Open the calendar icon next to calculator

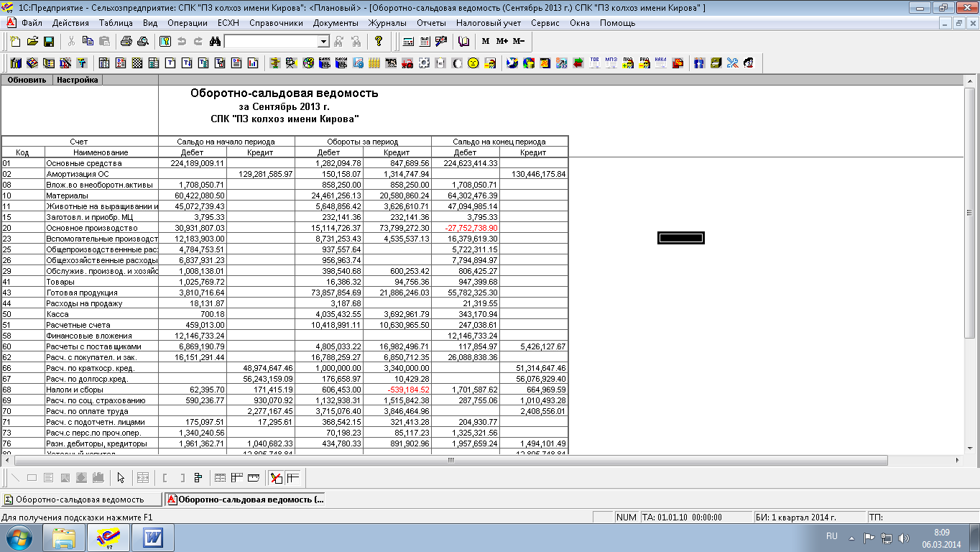click(425, 42)
